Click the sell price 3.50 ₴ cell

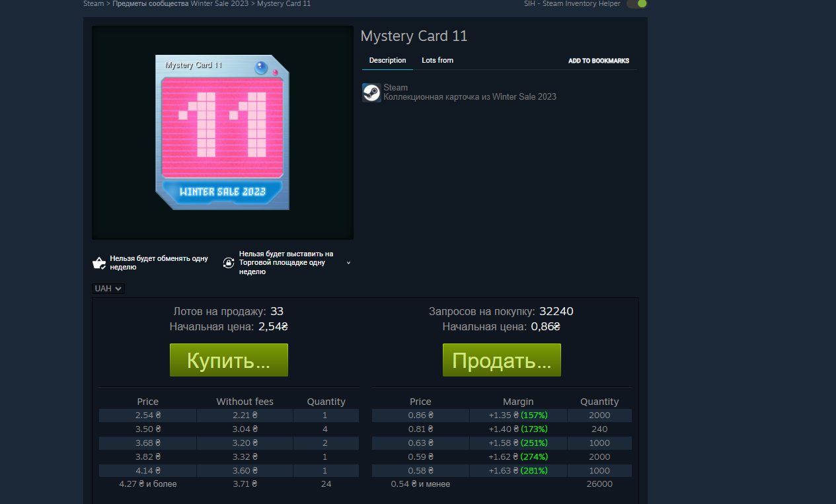[x=148, y=429]
